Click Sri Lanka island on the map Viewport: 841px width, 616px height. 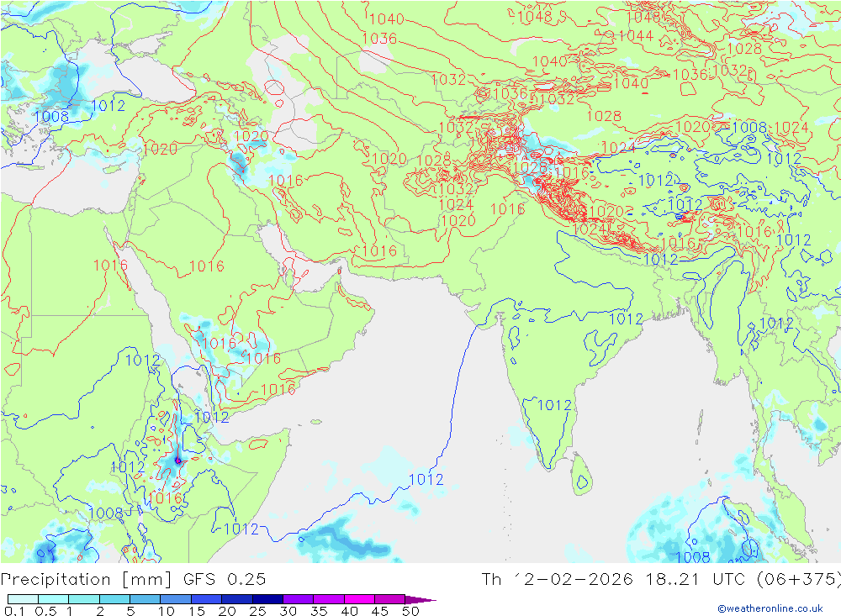click(581, 475)
